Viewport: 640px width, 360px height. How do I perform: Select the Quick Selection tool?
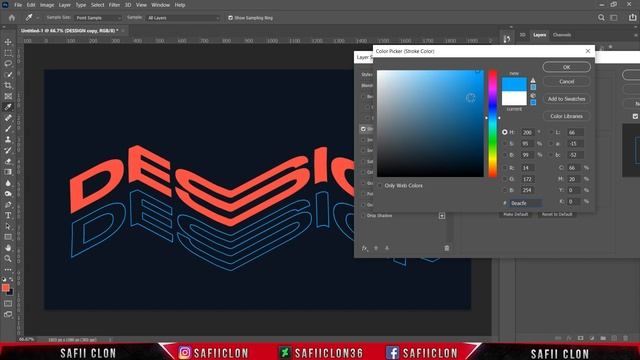point(8,75)
